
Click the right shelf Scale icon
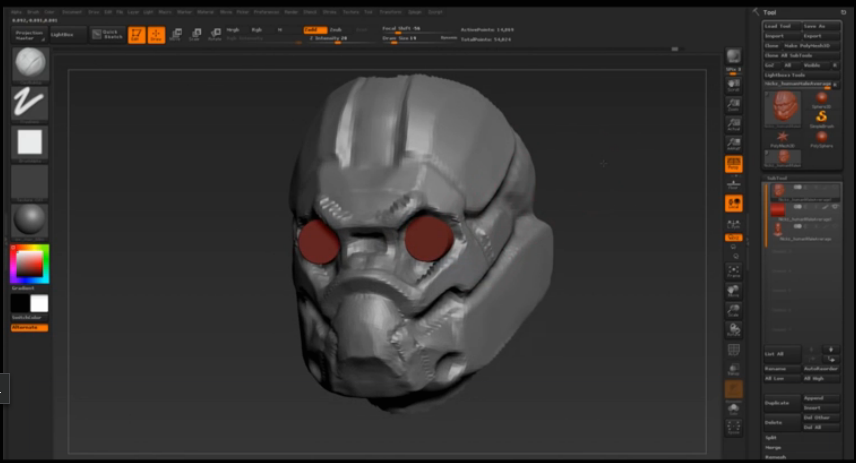733,310
